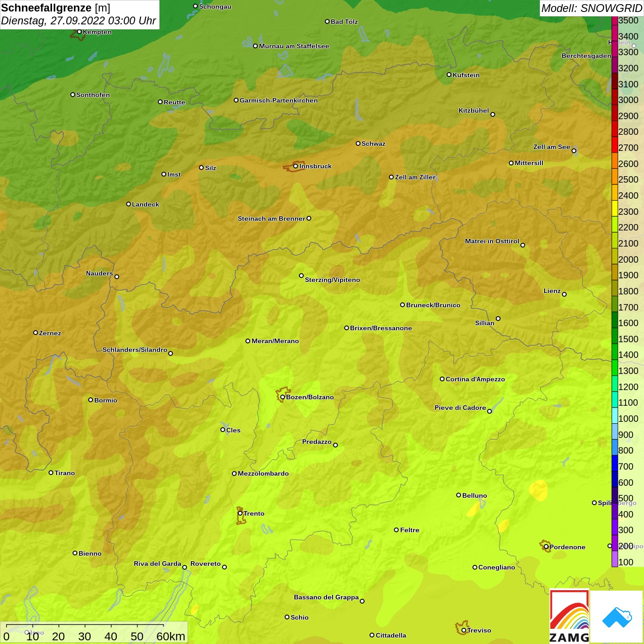
Task: Click the Predazzo label
Action: click(x=317, y=442)
